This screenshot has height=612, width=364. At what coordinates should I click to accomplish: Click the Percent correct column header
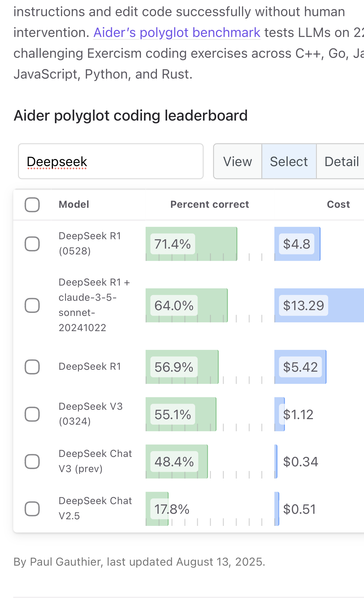pos(210,204)
